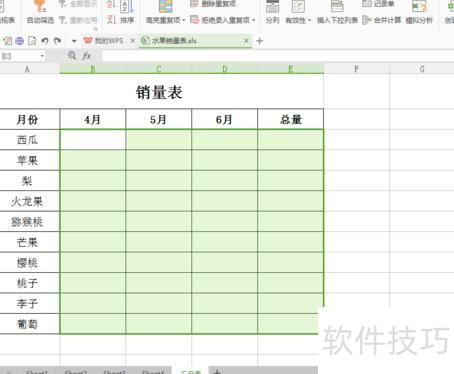The height and width of the screenshot is (374, 454).
Task: Click 重新应用 reapply filter button
Action: point(78,20)
